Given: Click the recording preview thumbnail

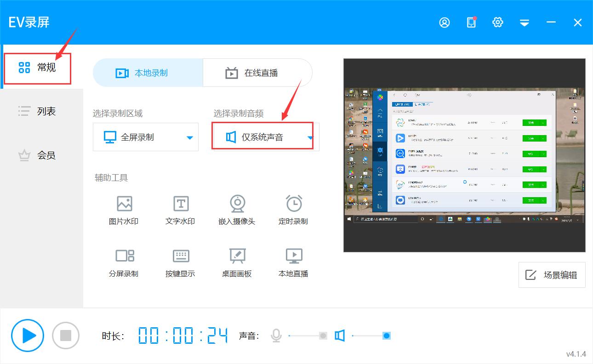Looking at the screenshot, I should pos(464,155).
